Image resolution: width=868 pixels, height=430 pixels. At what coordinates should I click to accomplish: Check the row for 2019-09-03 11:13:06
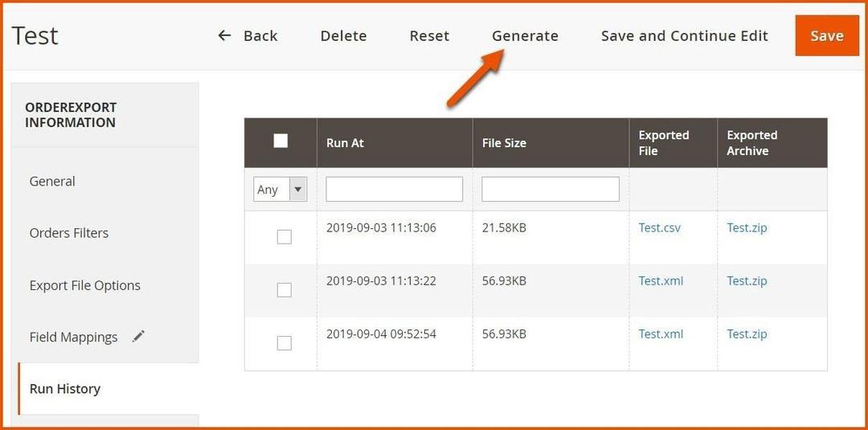pyautogui.click(x=284, y=237)
